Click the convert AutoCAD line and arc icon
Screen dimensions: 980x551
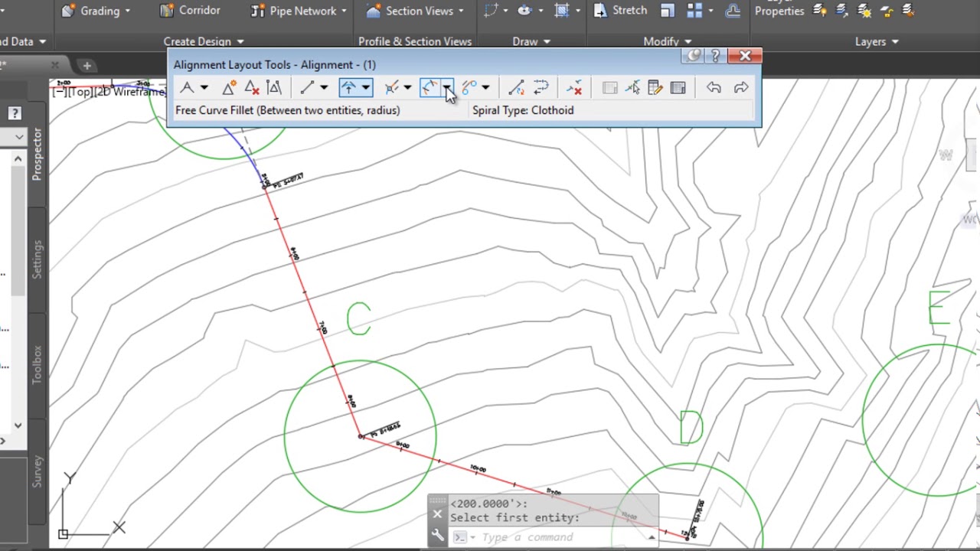[516, 88]
